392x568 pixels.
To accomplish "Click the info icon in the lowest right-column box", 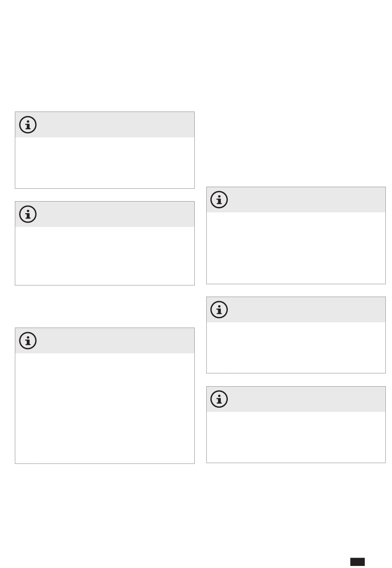I will click(219, 399).
